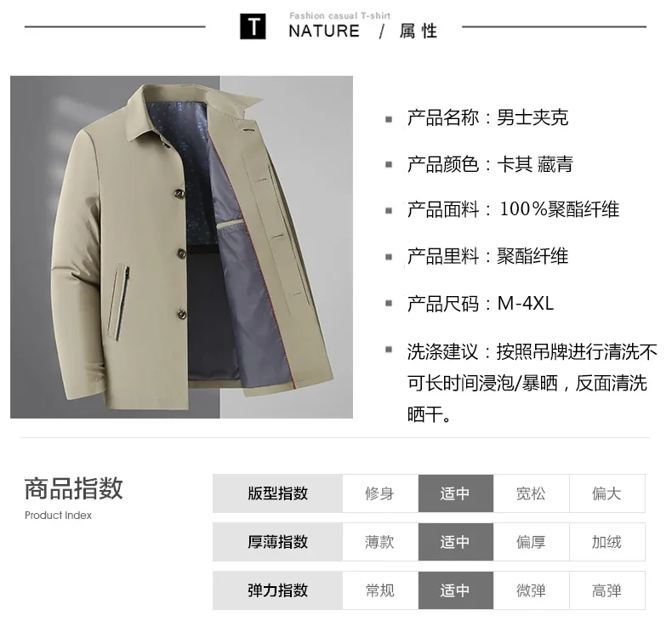Select 薄款 thickness option

(379, 542)
